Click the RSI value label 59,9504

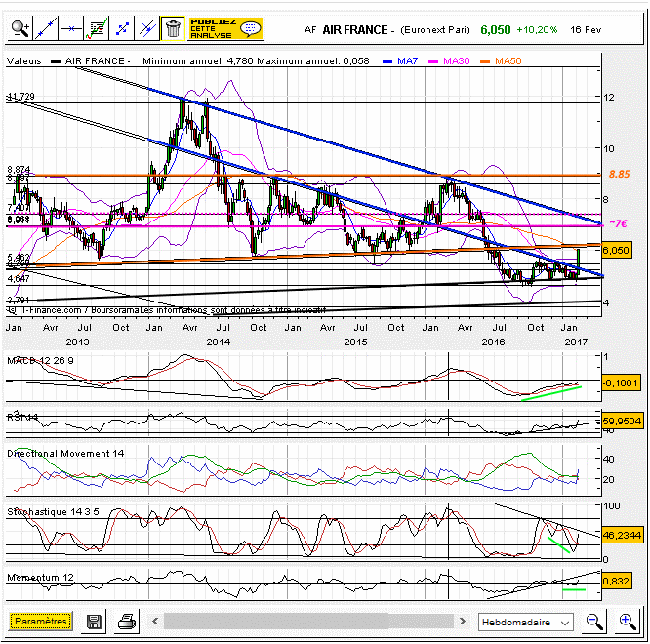tap(622, 422)
